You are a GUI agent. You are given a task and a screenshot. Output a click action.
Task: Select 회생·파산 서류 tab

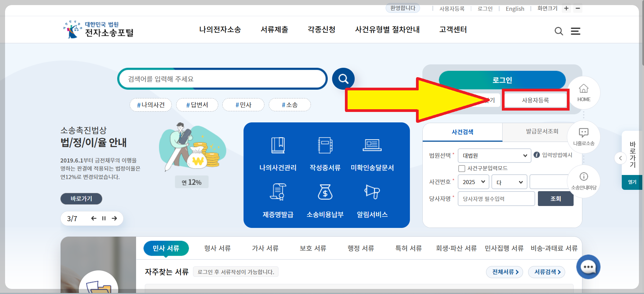[x=456, y=248]
